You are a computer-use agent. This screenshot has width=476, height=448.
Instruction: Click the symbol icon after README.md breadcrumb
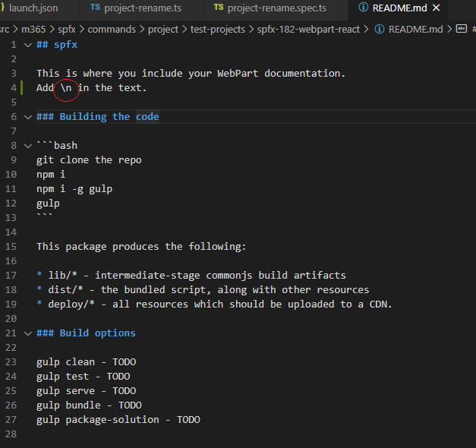coord(462,29)
